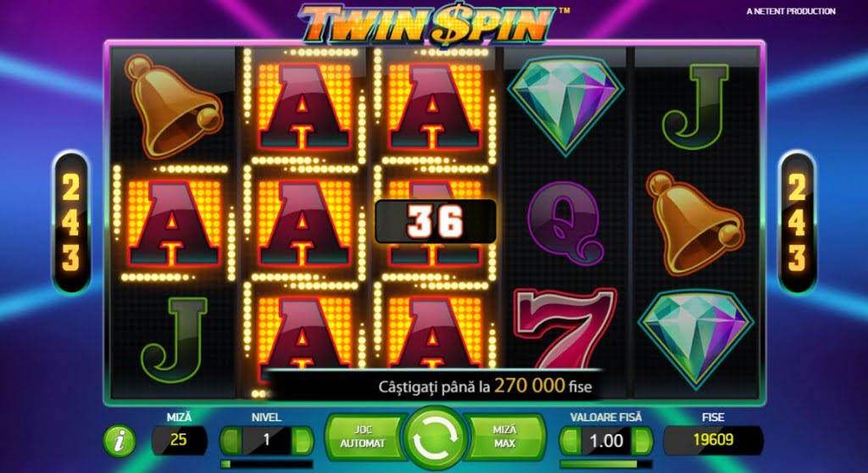Click the JOC AUTOMAT autoplay button
868x473 pixels.
click(x=362, y=437)
